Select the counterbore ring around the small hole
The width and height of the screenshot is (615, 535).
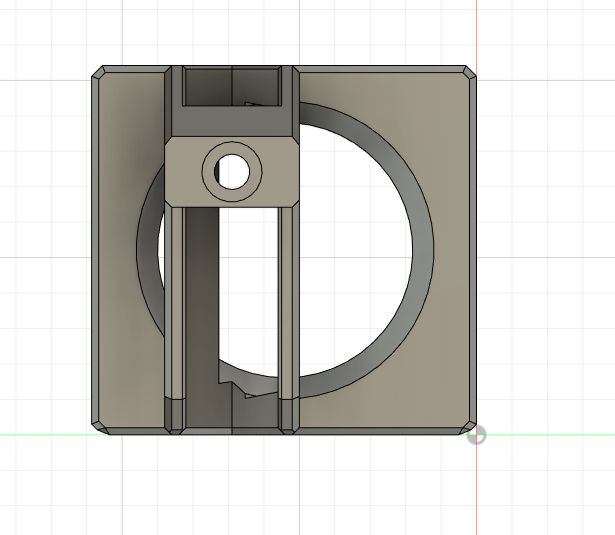(232, 172)
